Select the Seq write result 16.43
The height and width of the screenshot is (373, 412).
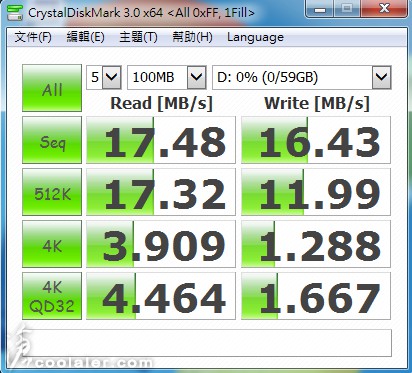point(316,140)
